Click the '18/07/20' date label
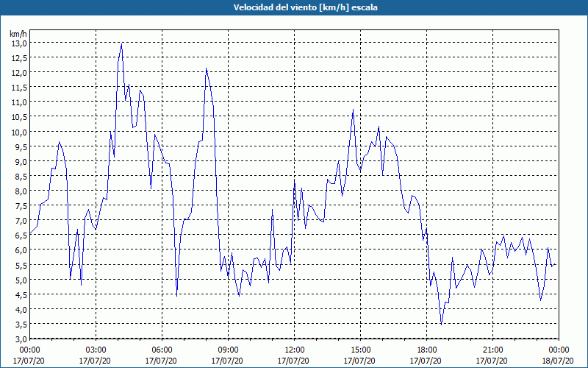 (x=558, y=361)
